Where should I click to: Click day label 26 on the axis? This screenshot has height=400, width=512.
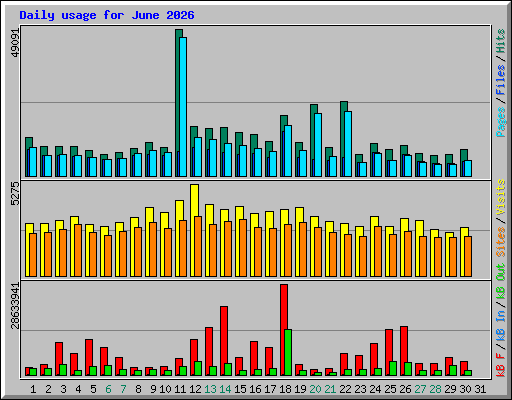[x=405, y=389]
